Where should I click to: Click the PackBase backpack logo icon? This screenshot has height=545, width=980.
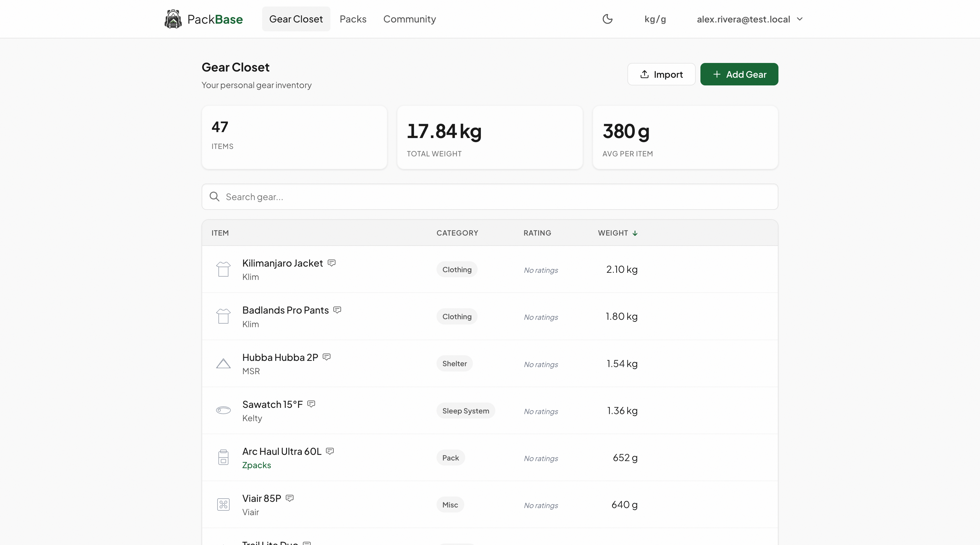(173, 19)
